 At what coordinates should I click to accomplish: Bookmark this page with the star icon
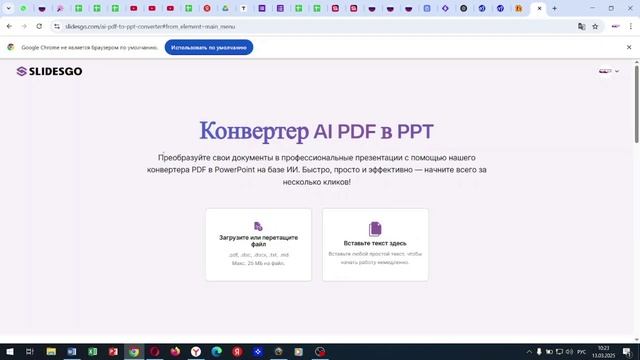(x=595, y=27)
